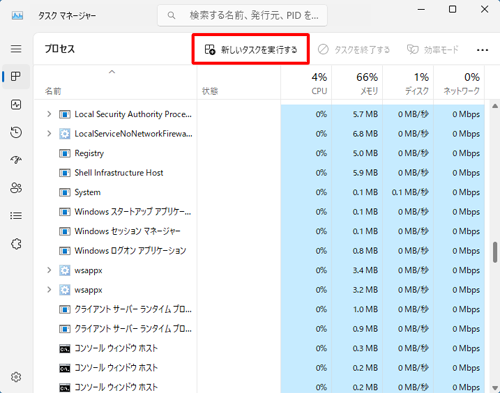The image size is (500, 393).
Task: Open the hamburger navigation menu
Action: tap(16, 49)
